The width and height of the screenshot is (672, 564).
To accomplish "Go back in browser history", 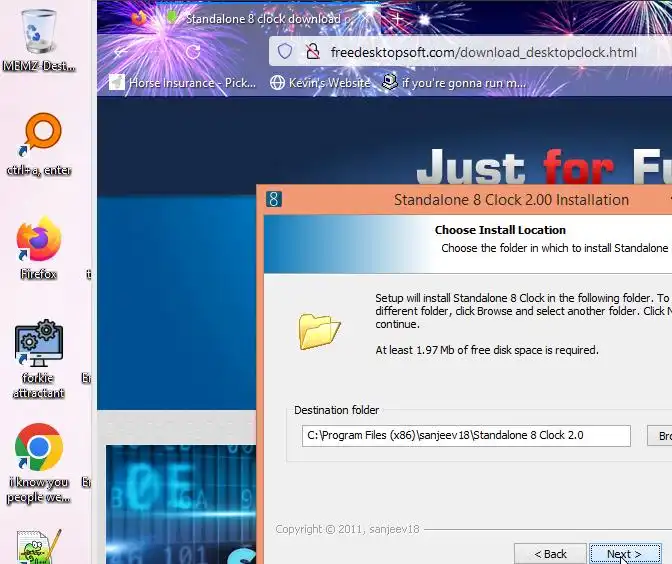I will click(x=120, y=52).
